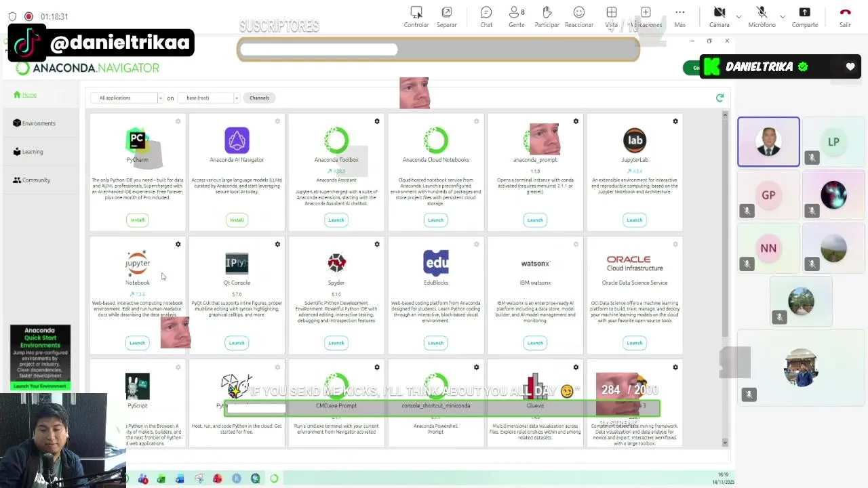Click the Navigator vertical scrollbar
This screenshot has width=868, height=488.
point(725,227)
